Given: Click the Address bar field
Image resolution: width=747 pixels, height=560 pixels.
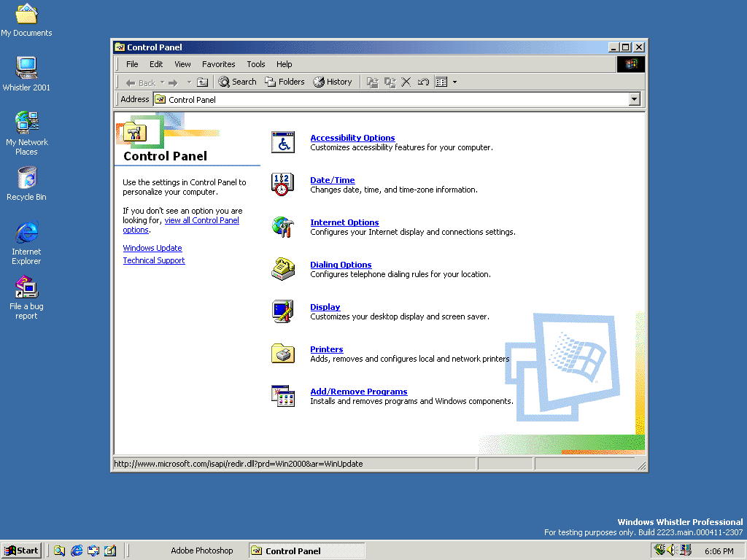Looking at the screenshot, I should tap(397, 99).
